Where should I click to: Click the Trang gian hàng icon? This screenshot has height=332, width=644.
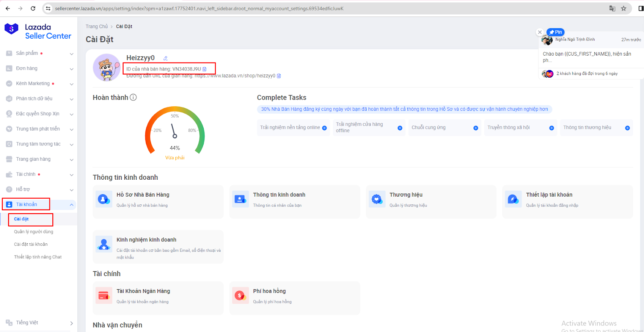coord(9,159)
